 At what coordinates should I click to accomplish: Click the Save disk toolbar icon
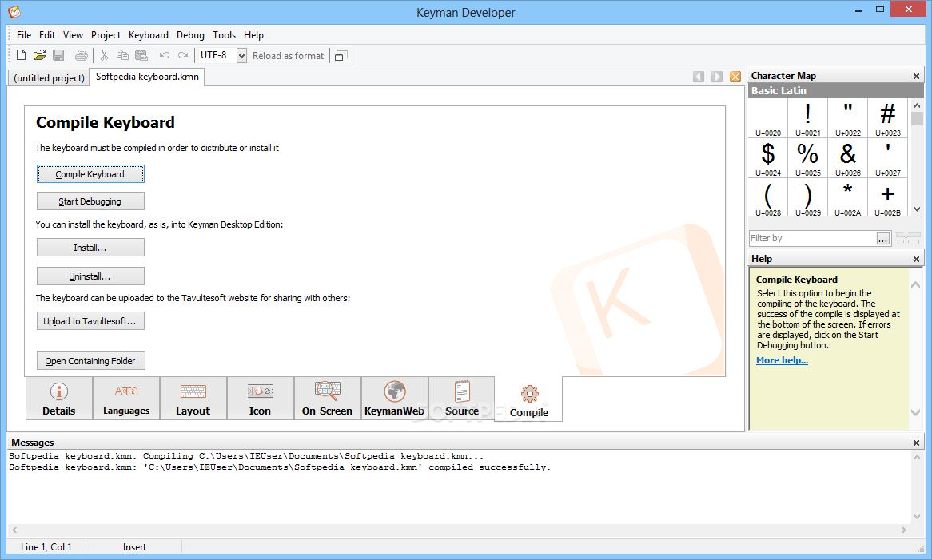58,55
